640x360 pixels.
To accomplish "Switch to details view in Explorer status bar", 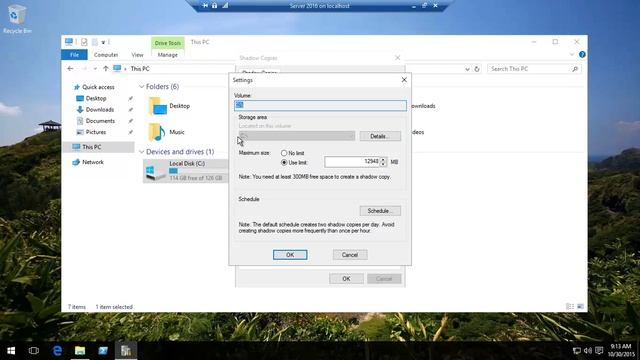I will click(x=570, y=307).
